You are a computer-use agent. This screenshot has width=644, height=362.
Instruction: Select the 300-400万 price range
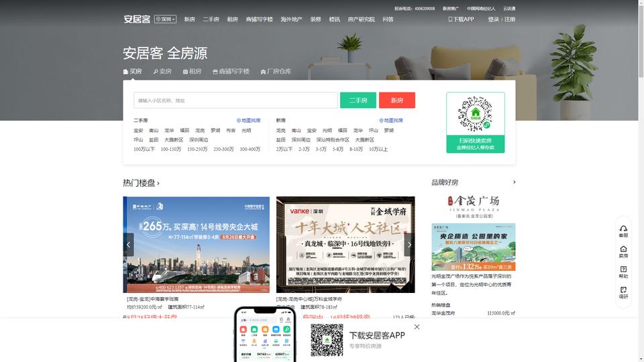[250, 149]
